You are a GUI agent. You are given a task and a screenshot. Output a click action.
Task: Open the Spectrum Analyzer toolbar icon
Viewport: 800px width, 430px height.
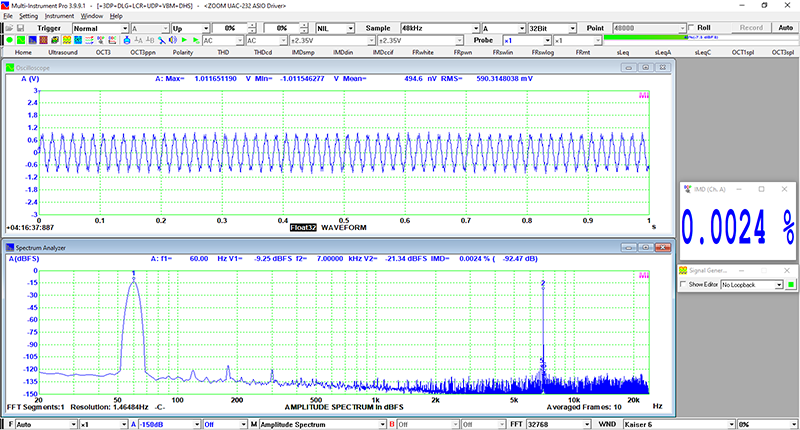click(32, 40)
